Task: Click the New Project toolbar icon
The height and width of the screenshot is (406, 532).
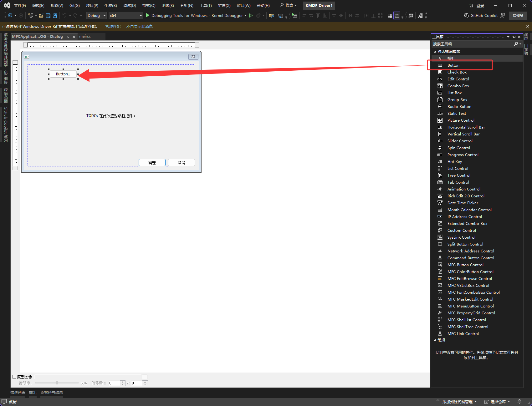Action: point(30,15)
